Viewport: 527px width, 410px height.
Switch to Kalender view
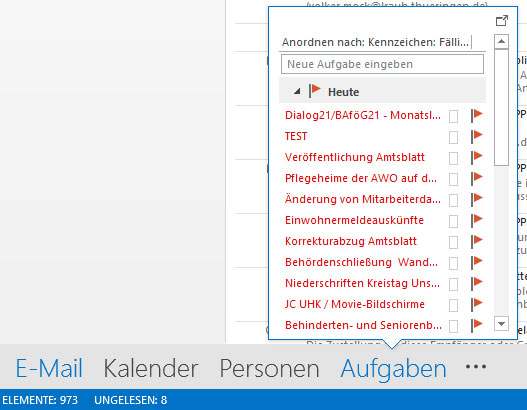[151, 368]
